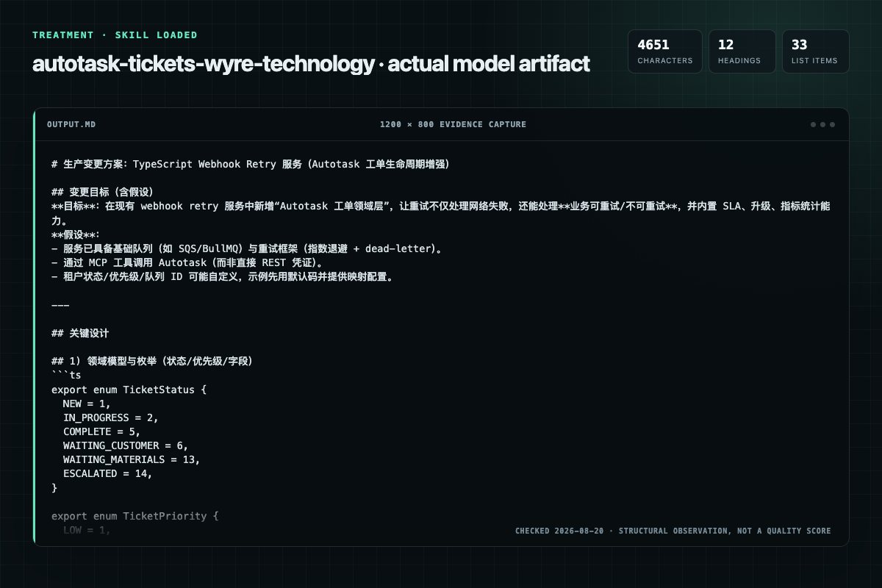This screenshot has width=882, height=588.
Task: Click the 4651 characters stat card
Action: (665, 51)
